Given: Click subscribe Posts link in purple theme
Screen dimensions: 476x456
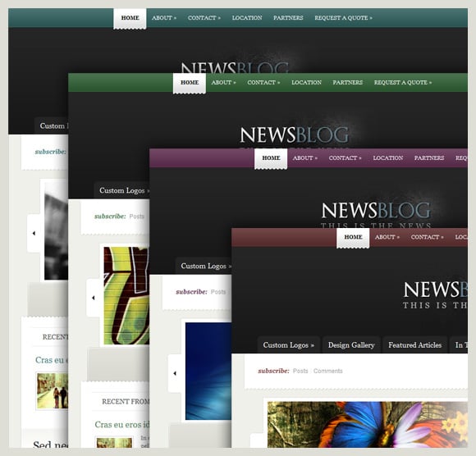Looking at the screenshot, I should point(218,292).
